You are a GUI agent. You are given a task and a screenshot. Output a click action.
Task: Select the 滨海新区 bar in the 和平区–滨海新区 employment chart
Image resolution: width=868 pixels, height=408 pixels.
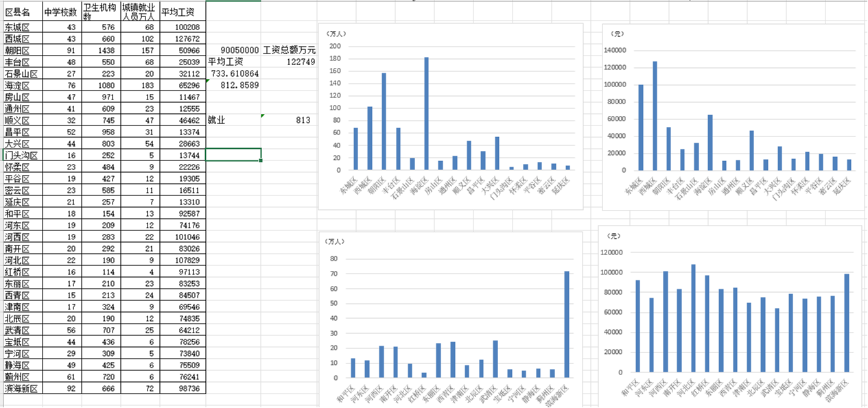coord(567,324)
